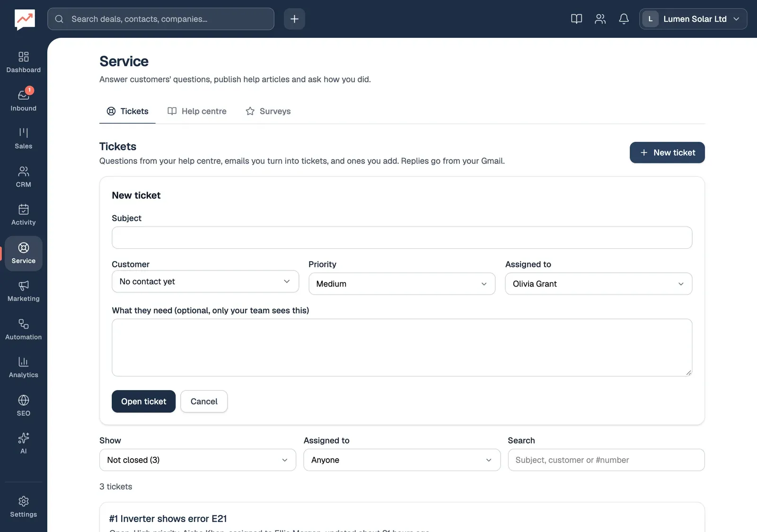This screenshot has height=532, width=757.
Task: Open the team people icon in header
Action: 600,19
